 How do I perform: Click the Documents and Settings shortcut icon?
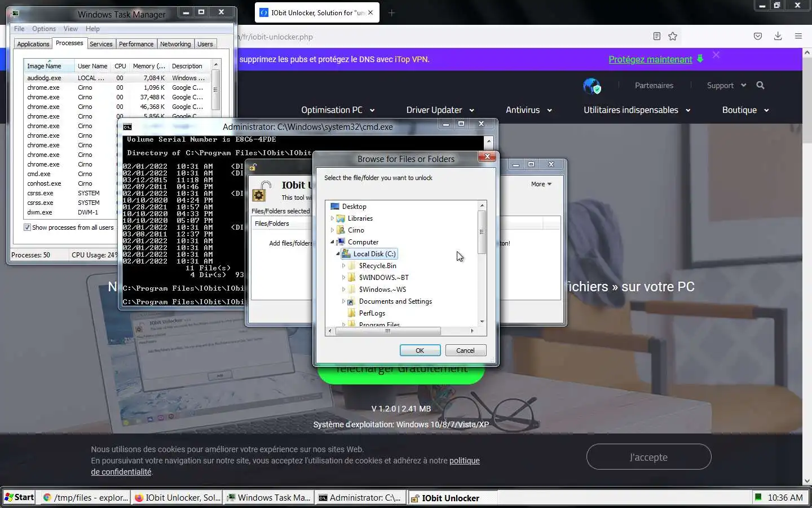(352, 301)
